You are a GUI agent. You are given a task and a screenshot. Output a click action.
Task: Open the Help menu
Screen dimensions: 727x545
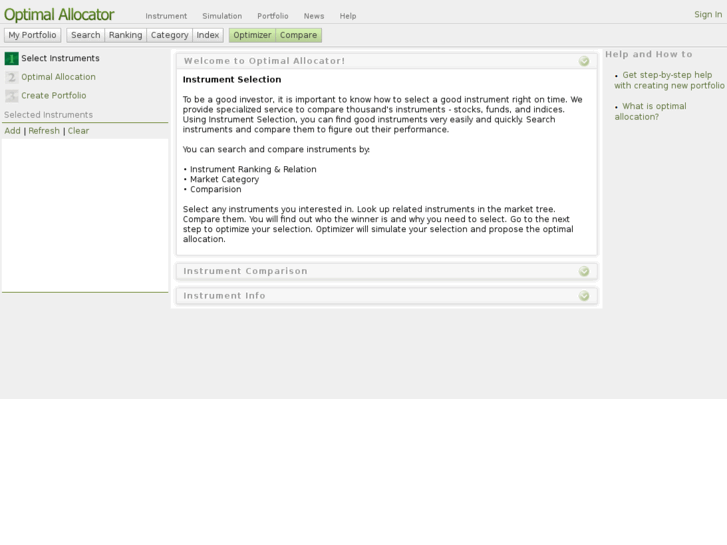pos(348,16)
